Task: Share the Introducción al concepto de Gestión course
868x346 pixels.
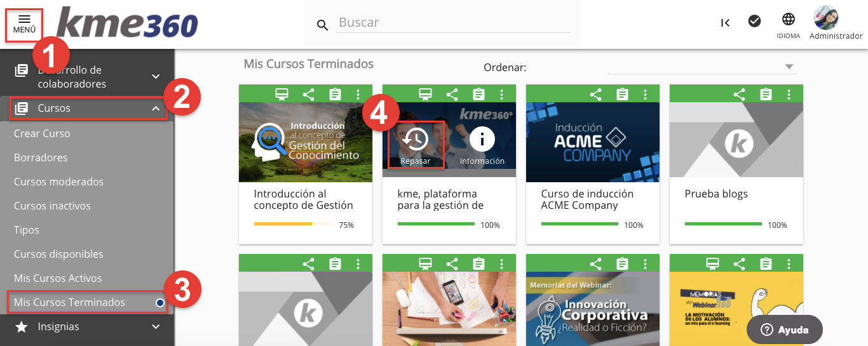Action: (308, 95)
